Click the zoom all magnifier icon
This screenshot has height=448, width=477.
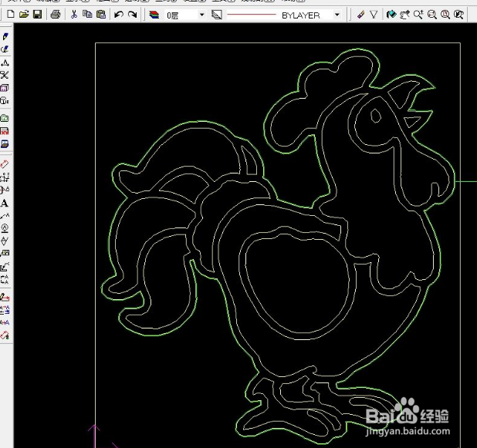point(445,15)
